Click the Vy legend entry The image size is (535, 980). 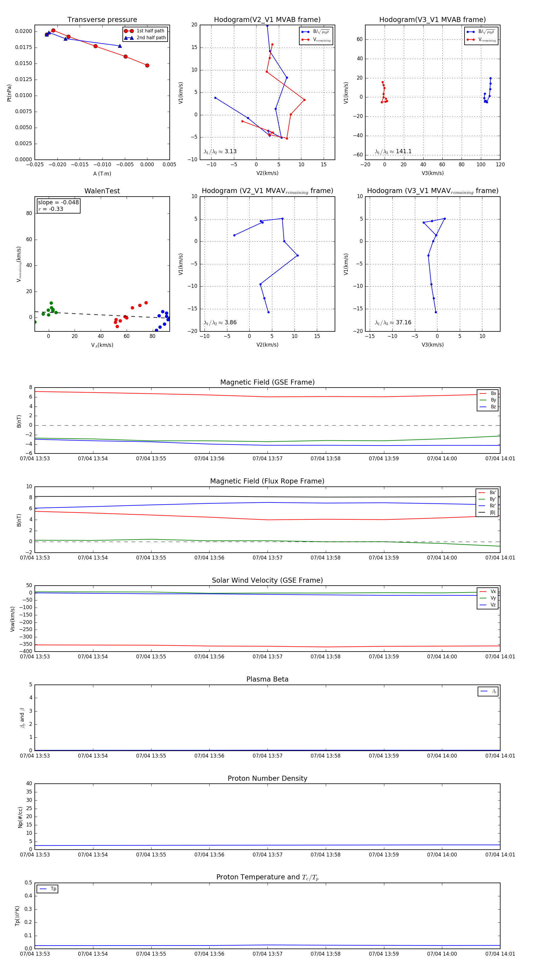pos(488,598)
